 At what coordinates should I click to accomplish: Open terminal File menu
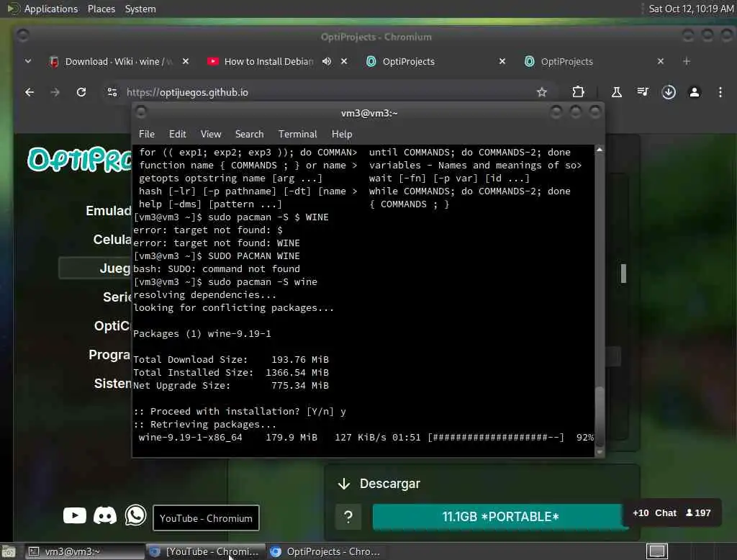147,134
